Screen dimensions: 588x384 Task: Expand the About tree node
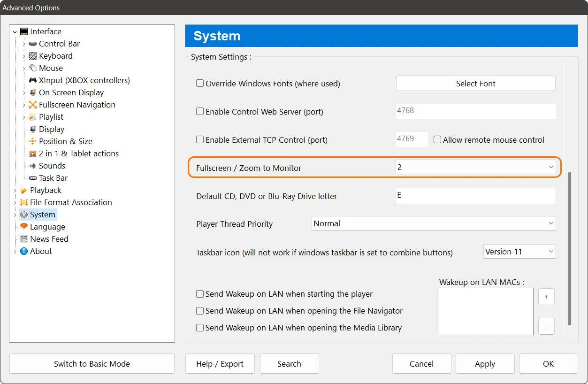(x=15, y=252)
